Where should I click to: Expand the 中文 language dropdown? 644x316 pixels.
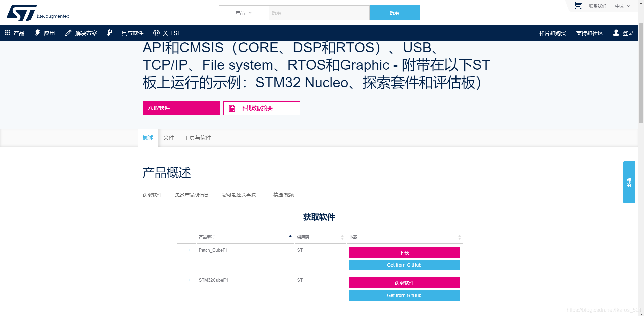point(623,6)
